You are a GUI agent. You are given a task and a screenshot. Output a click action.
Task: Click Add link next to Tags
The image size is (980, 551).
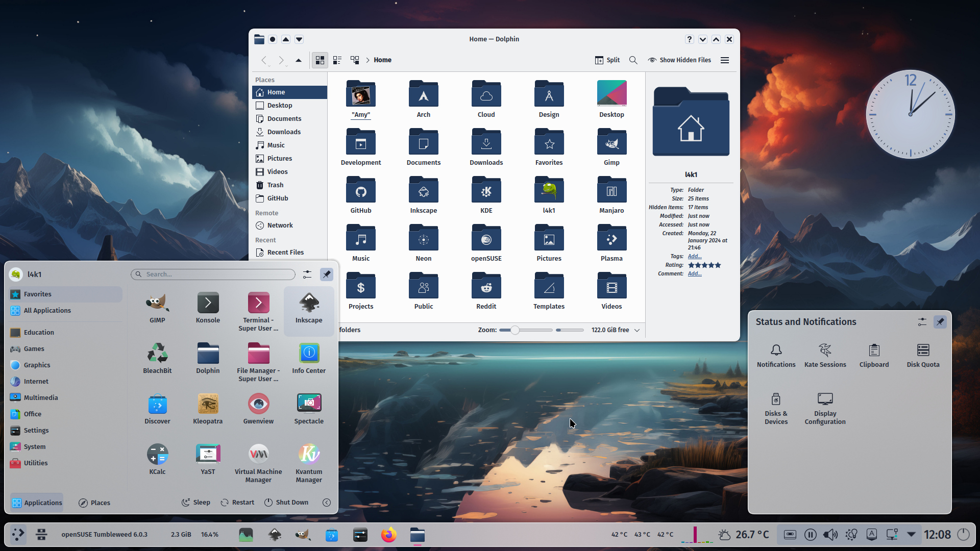pyautogui.click(x=695, y=257)
